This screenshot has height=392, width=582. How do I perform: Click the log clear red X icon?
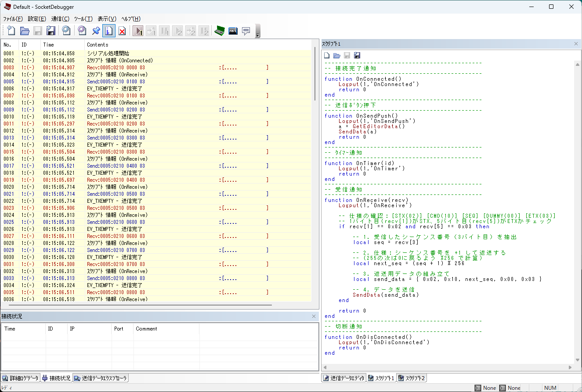point(122,31)
